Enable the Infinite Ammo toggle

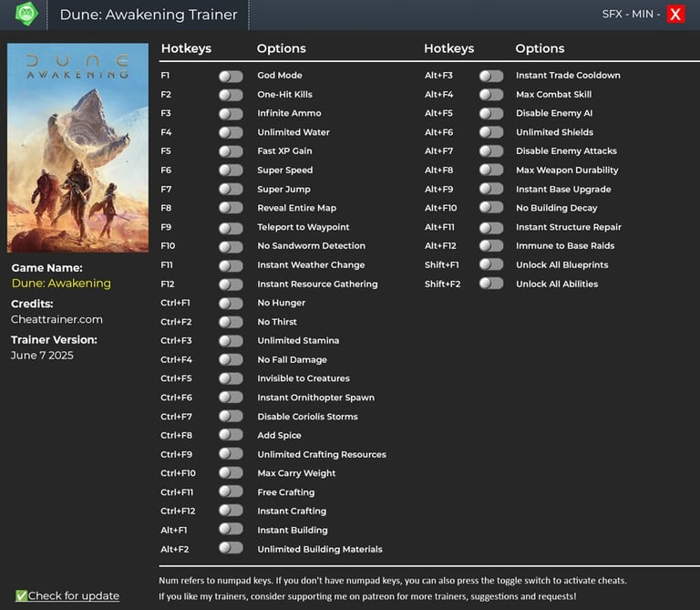pyautogui.click(x=231, y=114)
